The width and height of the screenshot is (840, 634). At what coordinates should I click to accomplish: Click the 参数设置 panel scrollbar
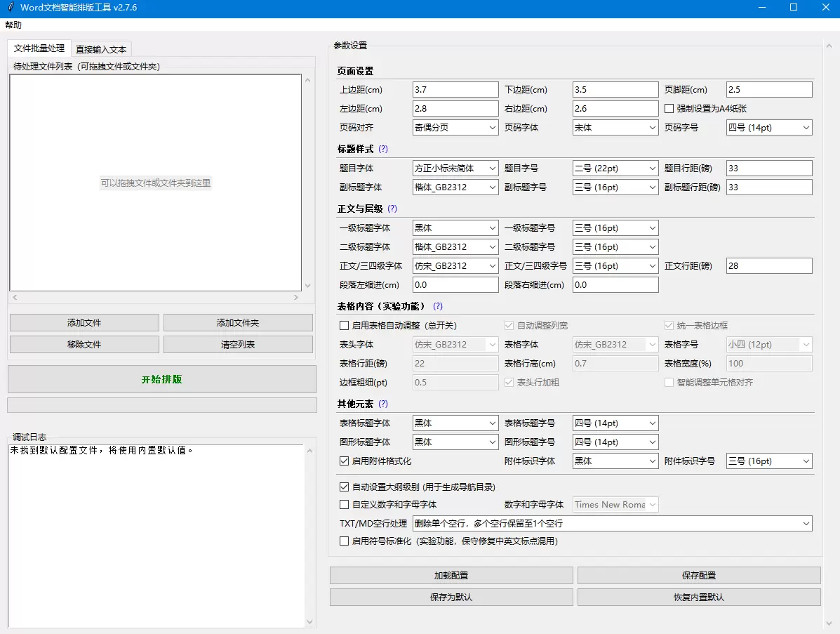click(x=829, y=335)
